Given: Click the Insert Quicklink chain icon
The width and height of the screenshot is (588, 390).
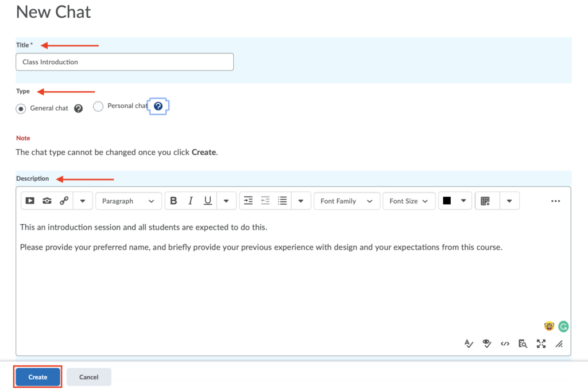Looking at the screenshot, I should pyautogui.click(x=64, y=201).
